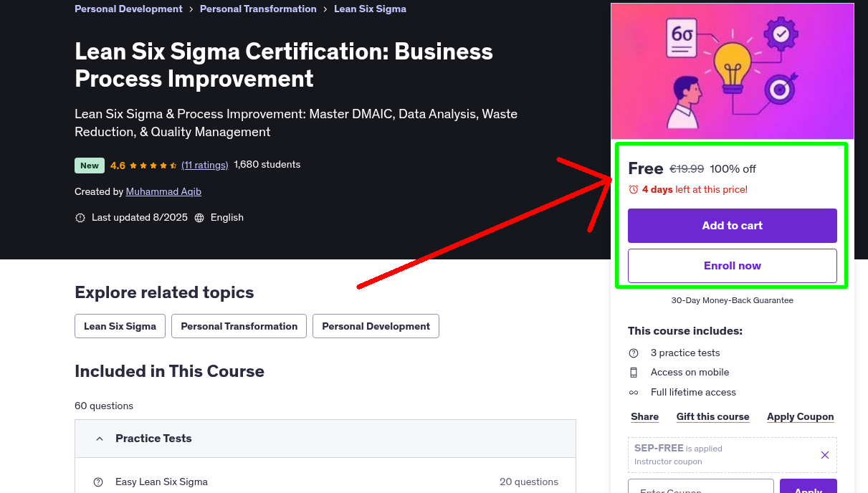Click the 30-Day Money-Back Guarantee text
The image size is (868, 493).
[733, 300]
